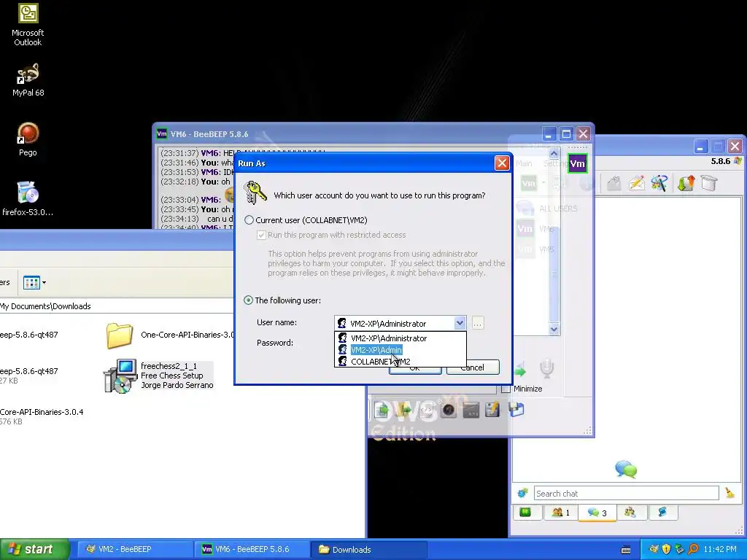
Task: Click the network connection tray icon
Action: pos(680,549)
